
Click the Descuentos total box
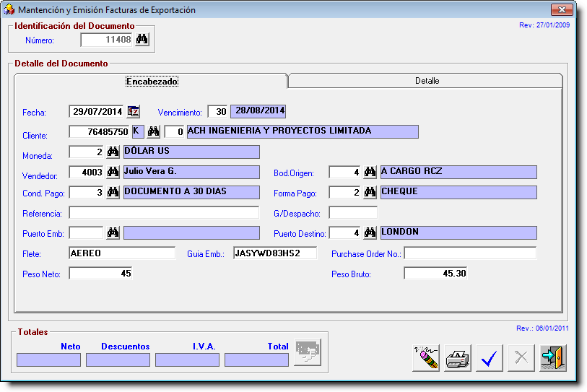[x=118, y=360]
